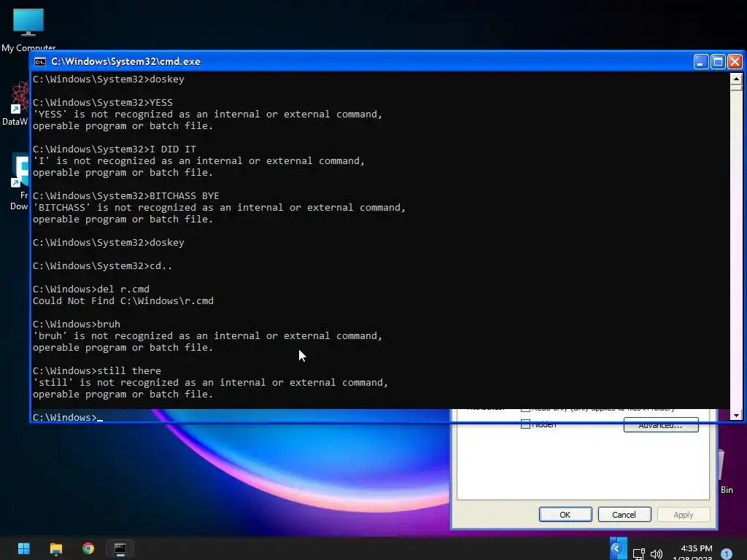Click the 'YESS' command line
The image size is (747, 560).
point(102,102)
